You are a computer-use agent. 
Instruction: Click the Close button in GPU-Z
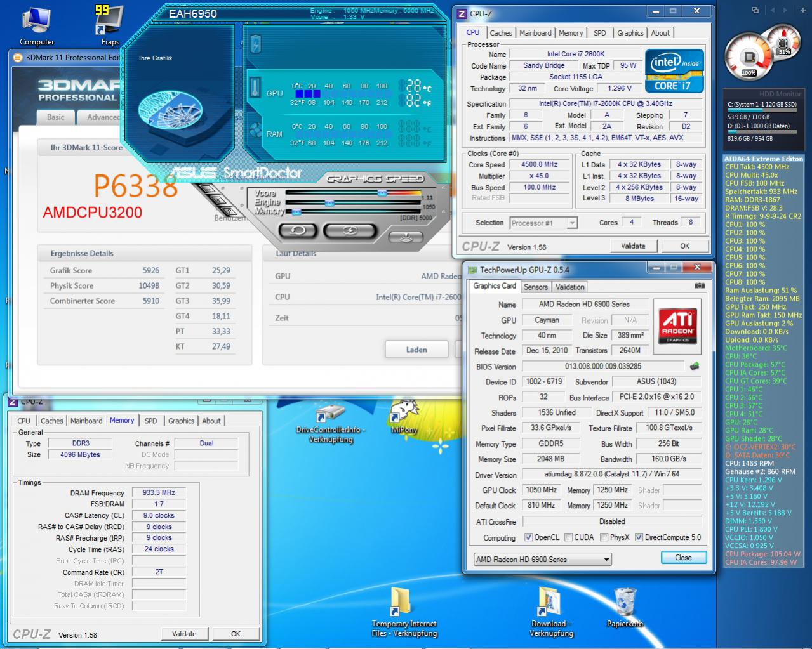pyautogui.click(x=683, y=558)
